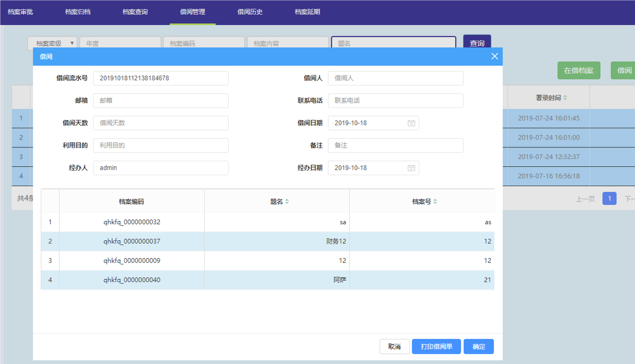Sort background table by 著录时间 arrows
This screenshot has width=635, height=364.
565,98
